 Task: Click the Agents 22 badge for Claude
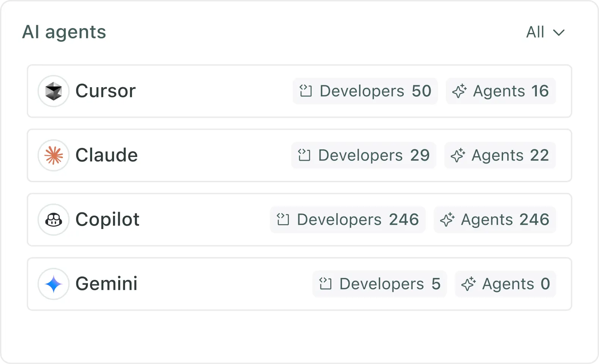pos(500,155)
